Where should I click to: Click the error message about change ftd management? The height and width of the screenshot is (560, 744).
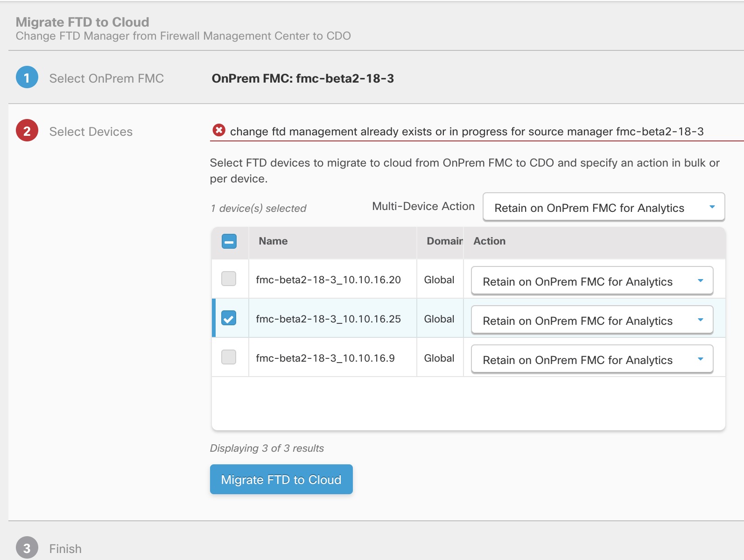click(x=467, y=132)
